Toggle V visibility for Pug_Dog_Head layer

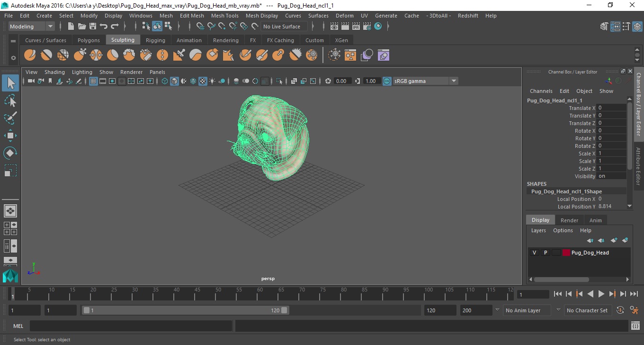click(x=535, y=253)
